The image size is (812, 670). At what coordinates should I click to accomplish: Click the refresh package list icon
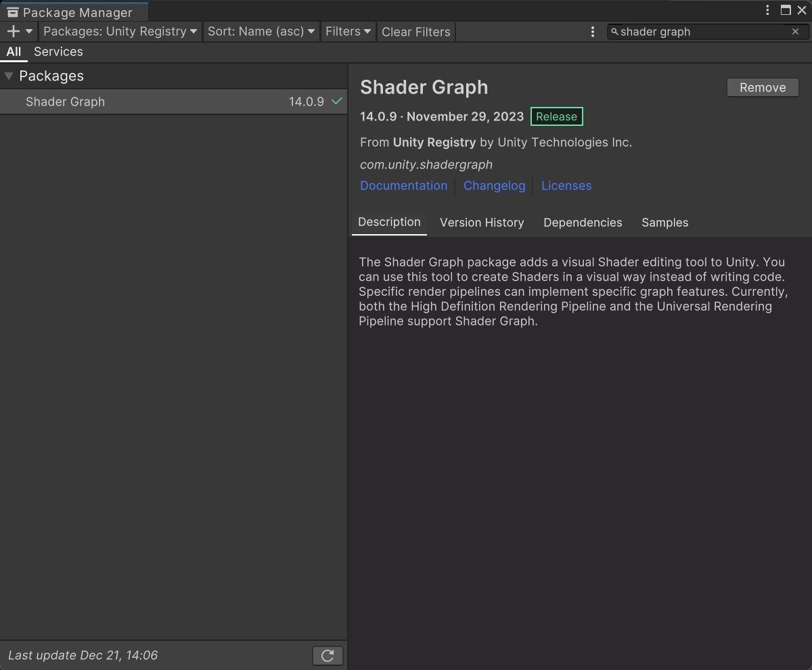(328, 655)
